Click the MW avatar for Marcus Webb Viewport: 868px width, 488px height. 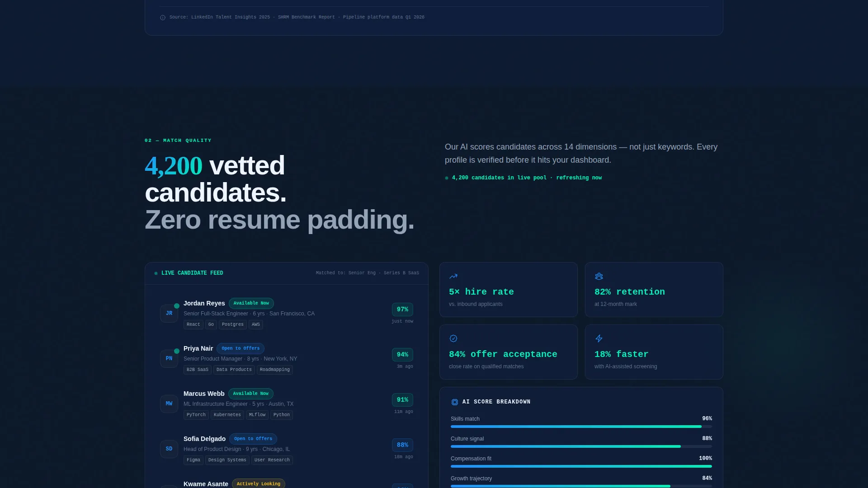(x=169, y=404)
